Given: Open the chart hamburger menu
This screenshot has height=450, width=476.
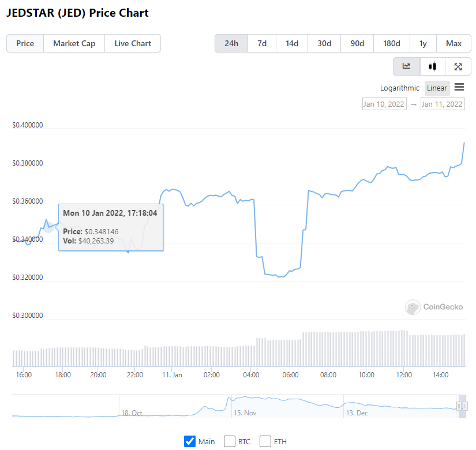Looking at the screenshot, I should [459, 88].
